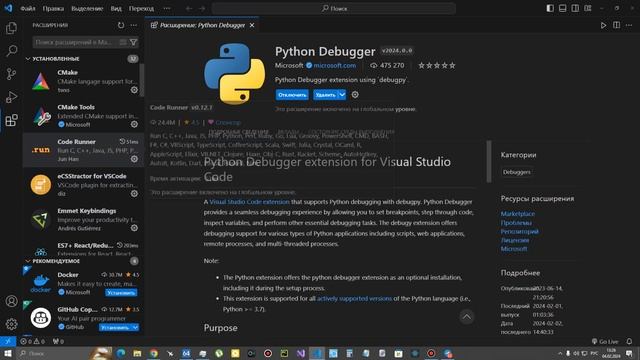This screenshot has height=360, width=640.
Task: Open the Выделение menu
Action: pyautogui.click(x=87, y=8)
